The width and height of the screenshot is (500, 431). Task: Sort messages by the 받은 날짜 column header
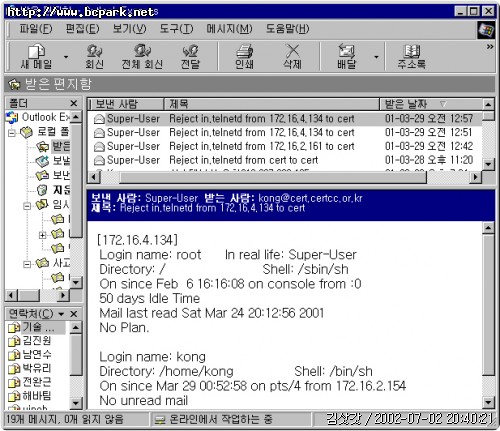[x=431, y=104]
